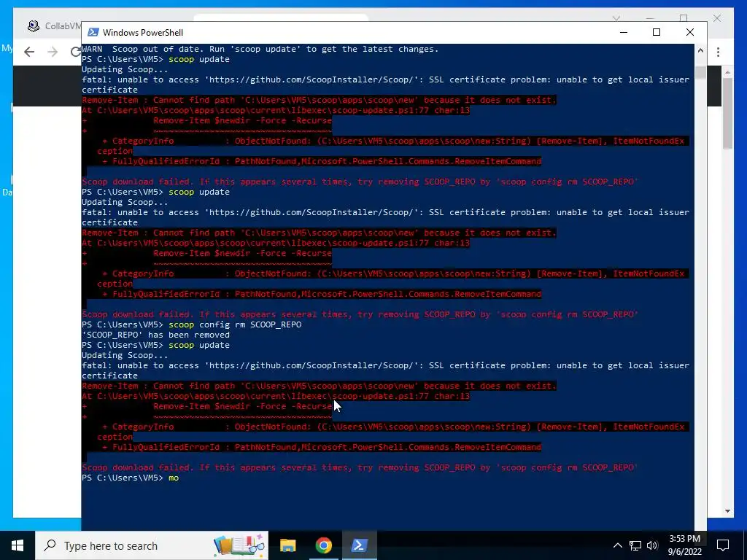Click the taskbar search box
747x560 pixels.
152,545
